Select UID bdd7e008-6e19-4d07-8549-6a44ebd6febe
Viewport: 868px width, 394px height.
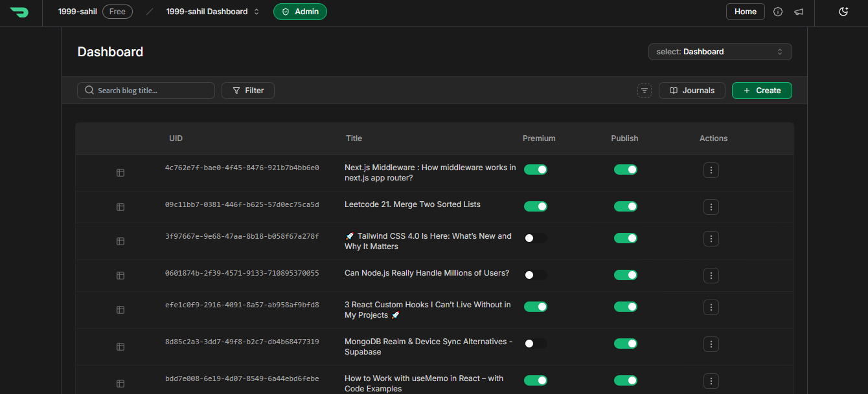[242, 378]
